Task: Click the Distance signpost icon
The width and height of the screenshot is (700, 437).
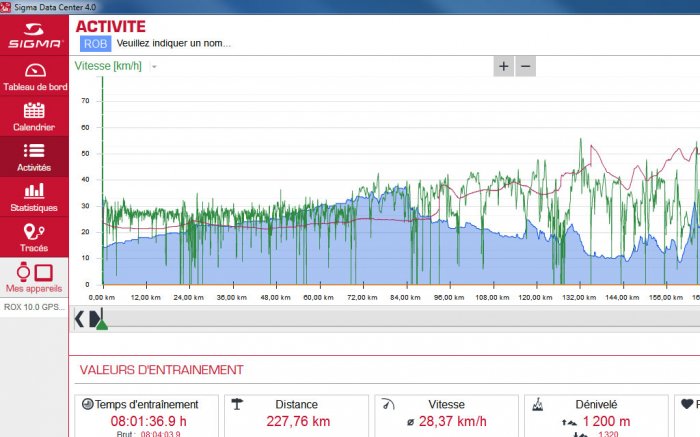Action: point(237,404)
